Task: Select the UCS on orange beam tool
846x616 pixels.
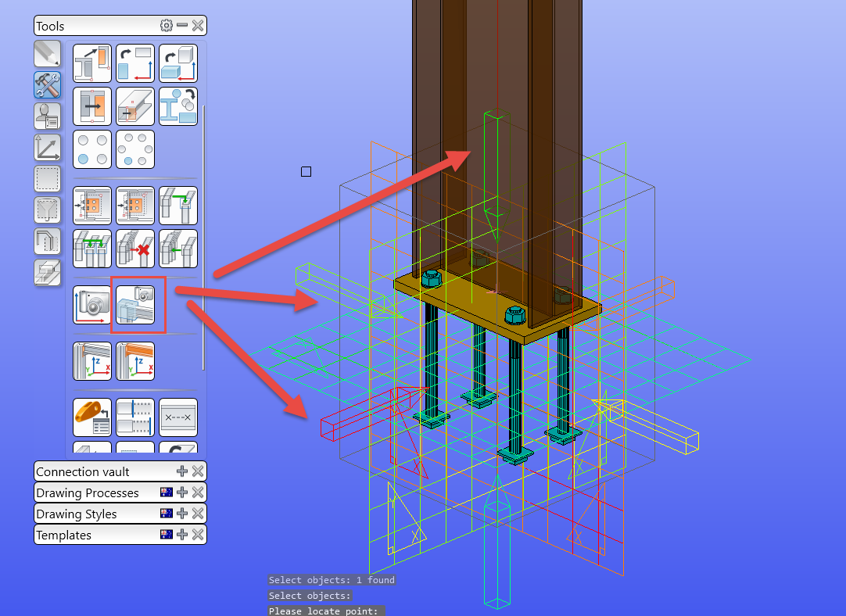Action: 135,361
